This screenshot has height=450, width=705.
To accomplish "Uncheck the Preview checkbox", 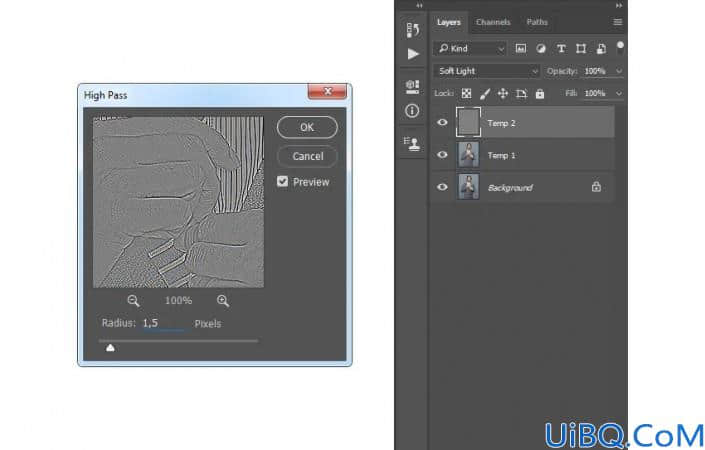I will pyautogui.click(x=282, y=181).
